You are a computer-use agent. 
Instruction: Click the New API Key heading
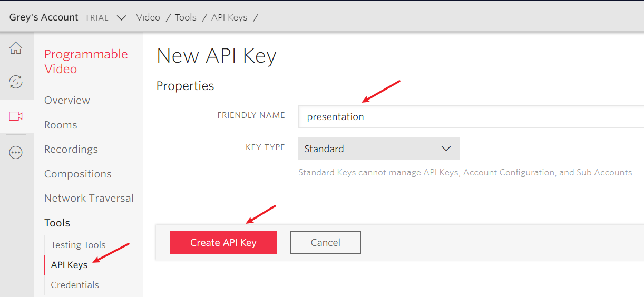click(217, 56)
